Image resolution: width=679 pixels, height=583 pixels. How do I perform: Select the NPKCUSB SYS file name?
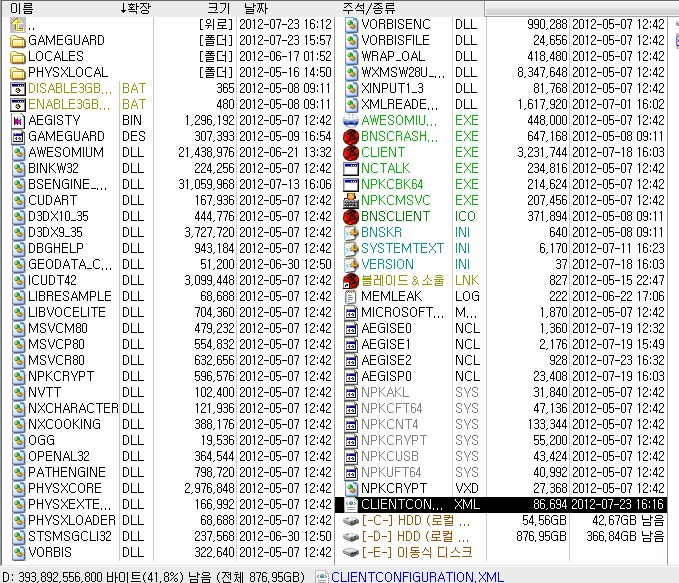(390, 457)
